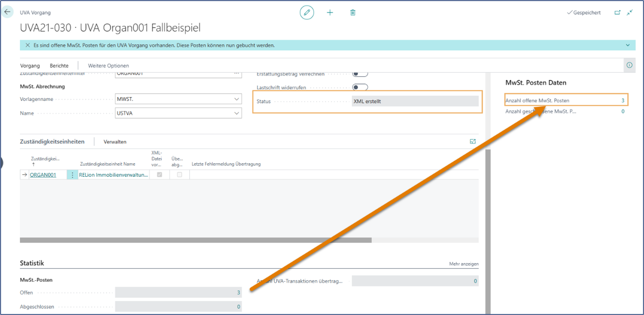The image size is (644, 315).
Task: Dismiss the open MwSt. Posten notification
Action: click(x=28, y=45)
